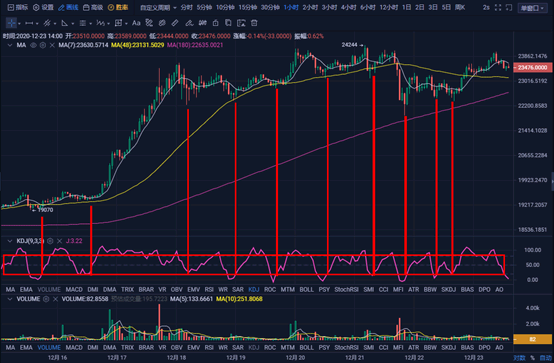The height and width of the screenshot is (363, 554).
Task: Select the position measure grid tool
Action: tap(118, 23)
